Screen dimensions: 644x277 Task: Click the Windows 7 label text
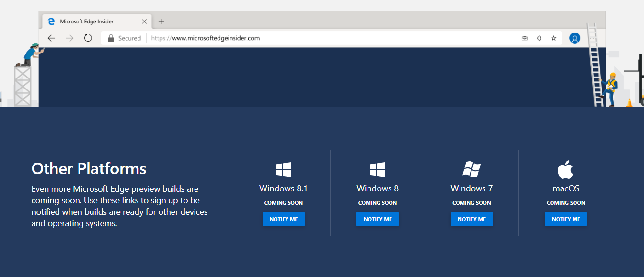point(471,188)
